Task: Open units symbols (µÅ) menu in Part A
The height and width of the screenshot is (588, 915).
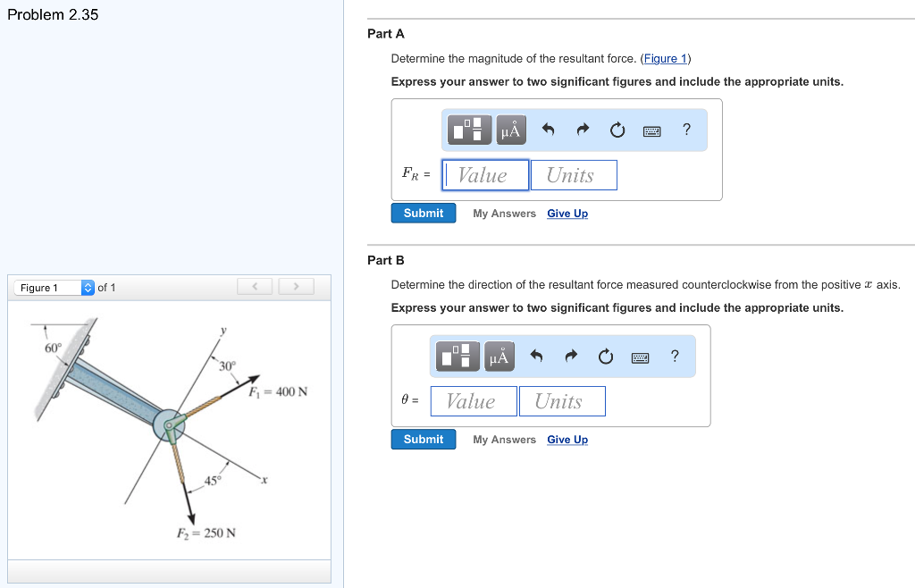Action: click(510, 130)
